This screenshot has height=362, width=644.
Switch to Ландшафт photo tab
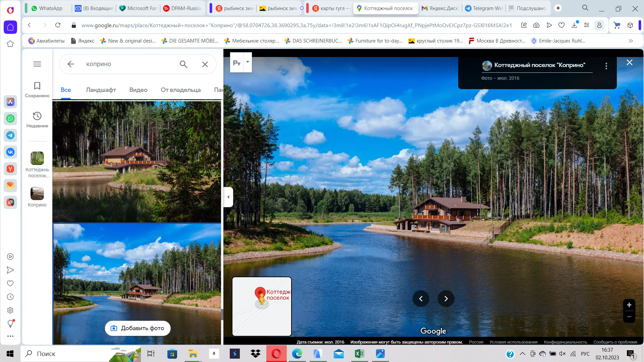pyautogui.click(x=101, y=90)
